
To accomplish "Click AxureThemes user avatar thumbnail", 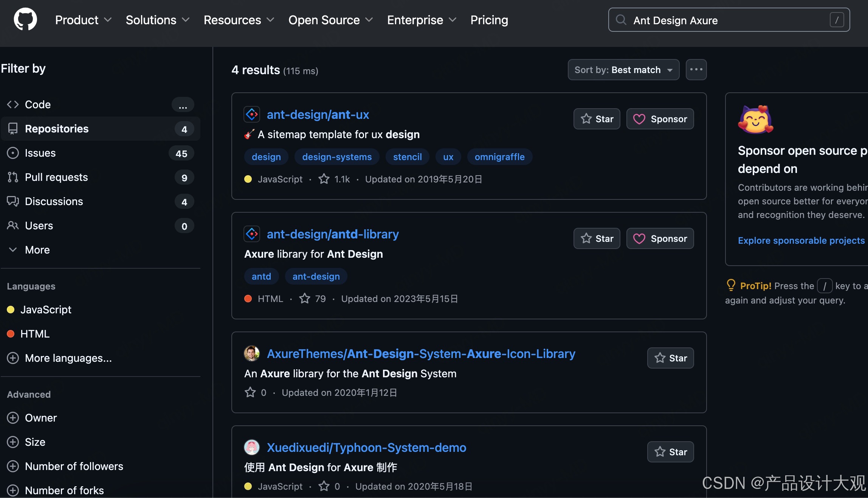I will coord(252,353).
